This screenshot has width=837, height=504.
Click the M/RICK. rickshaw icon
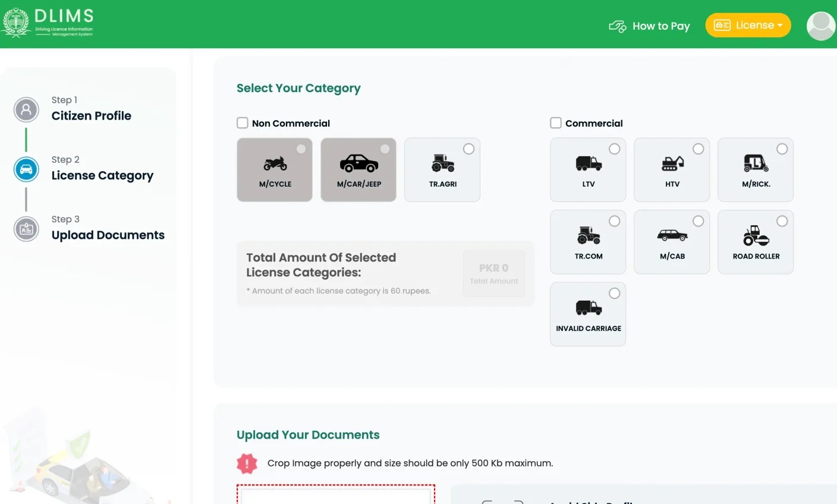pyautogui.click(x=756, y=163)
